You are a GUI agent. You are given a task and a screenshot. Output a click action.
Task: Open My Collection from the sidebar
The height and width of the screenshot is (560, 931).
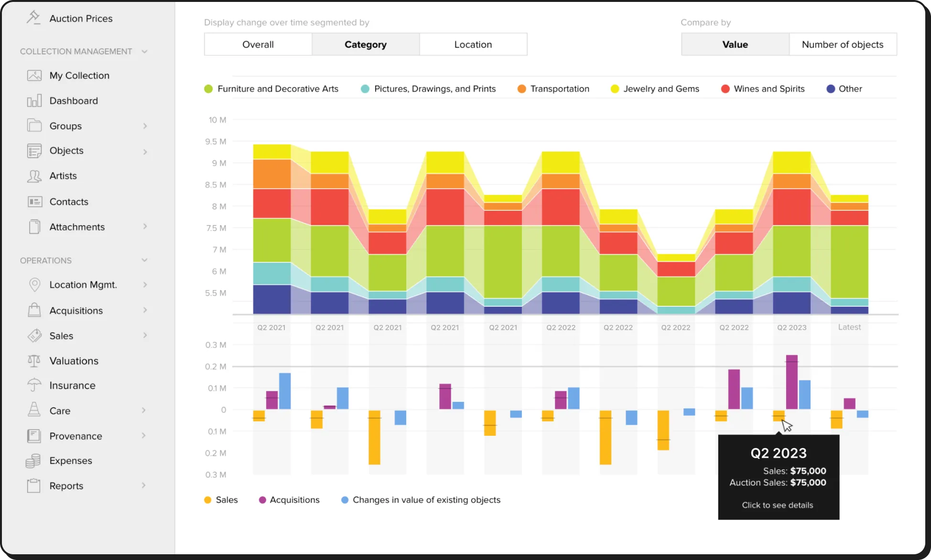tap(79, 75)
